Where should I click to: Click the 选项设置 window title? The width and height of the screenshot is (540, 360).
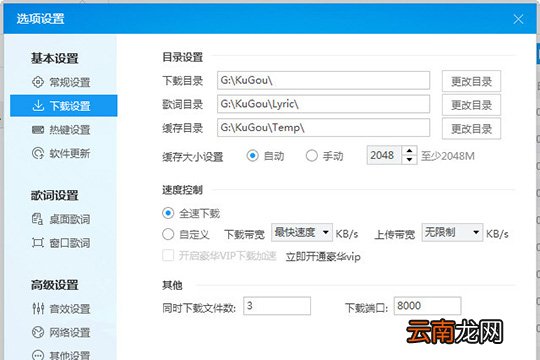pos(40,19)
